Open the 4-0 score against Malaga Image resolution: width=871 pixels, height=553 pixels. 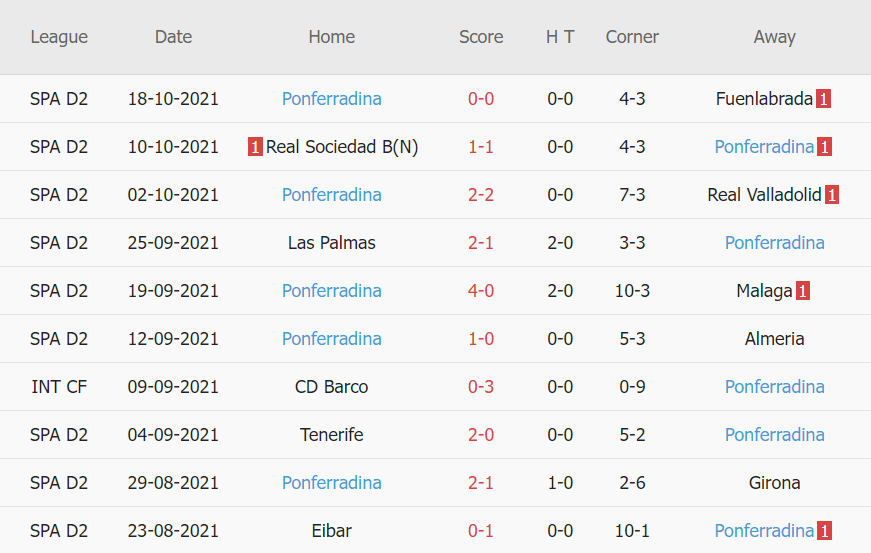481,291
